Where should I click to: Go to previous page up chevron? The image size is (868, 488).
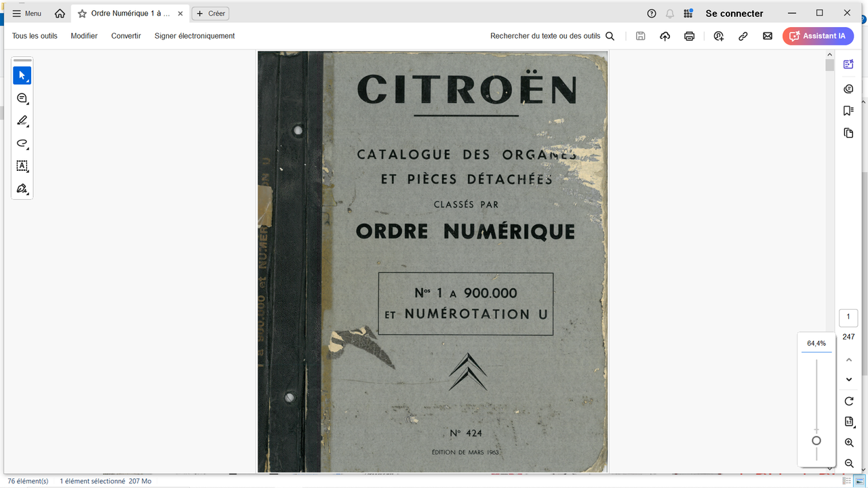849,360
